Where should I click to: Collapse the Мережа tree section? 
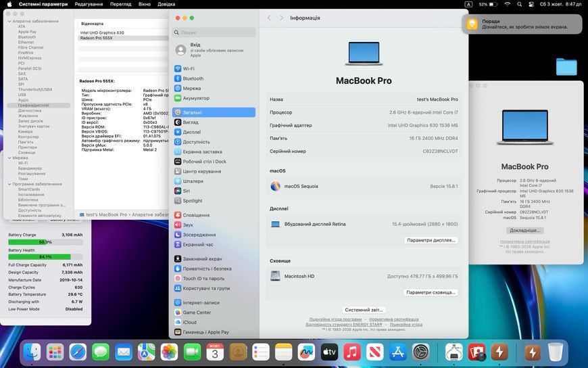[x=9, y=158]
